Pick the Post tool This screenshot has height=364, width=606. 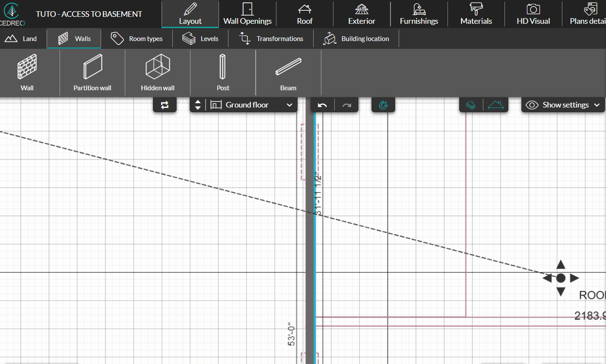(x=223, y=73)
